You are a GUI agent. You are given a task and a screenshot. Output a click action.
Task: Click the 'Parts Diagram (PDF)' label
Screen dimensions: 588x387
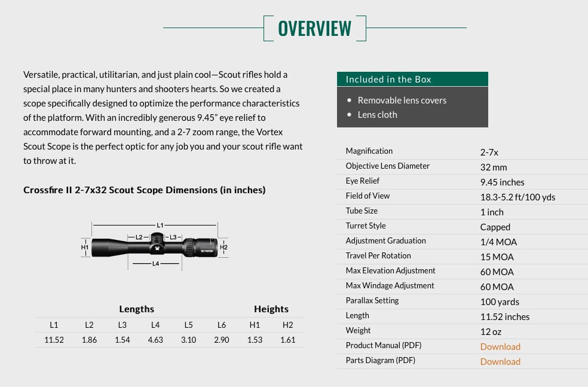click(x=380, y=360)
